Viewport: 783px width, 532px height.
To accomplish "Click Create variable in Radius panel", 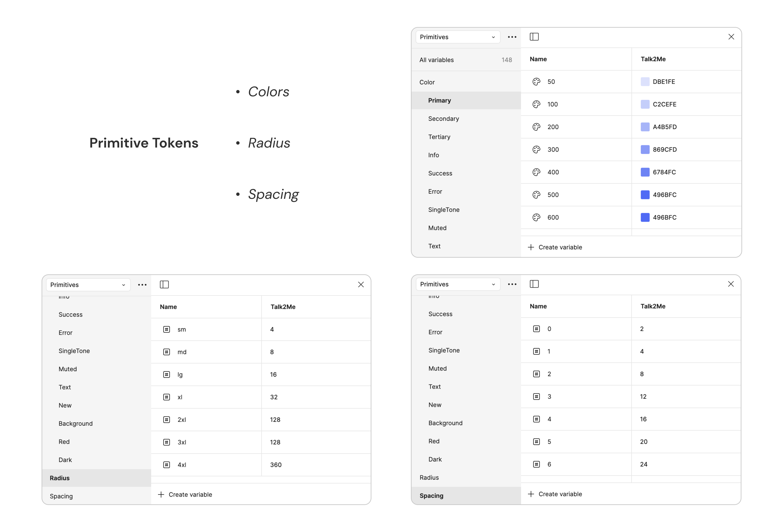I will [185, 494].
